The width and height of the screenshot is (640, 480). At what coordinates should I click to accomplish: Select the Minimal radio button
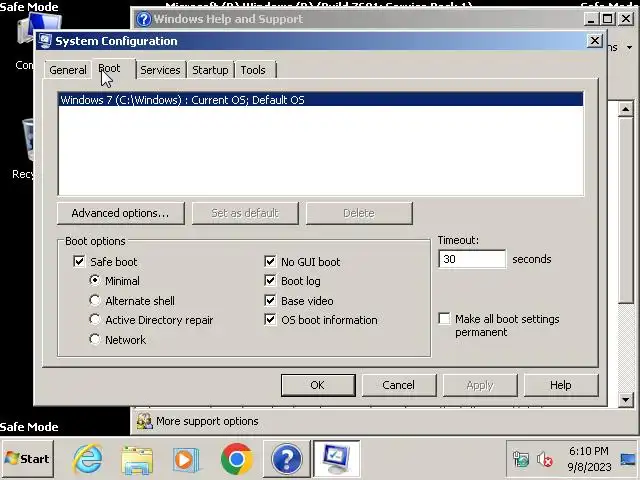pos(95,280)
